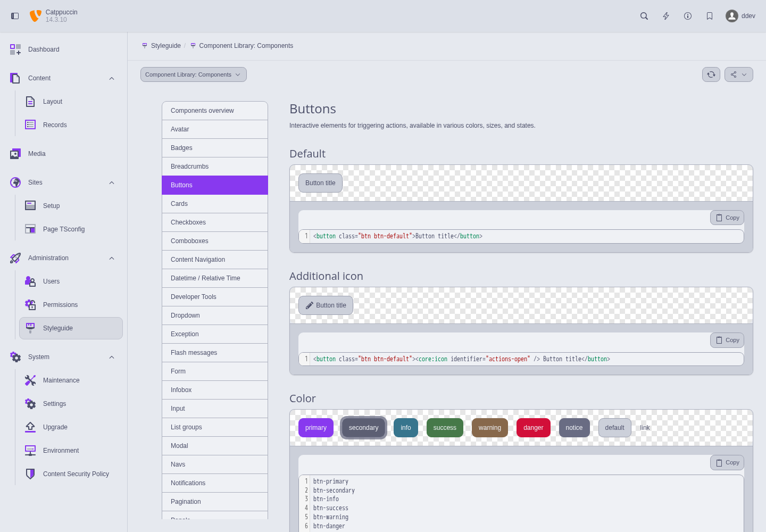
Task: Click the btn-default code line field
Action: (x=521, y=236)
